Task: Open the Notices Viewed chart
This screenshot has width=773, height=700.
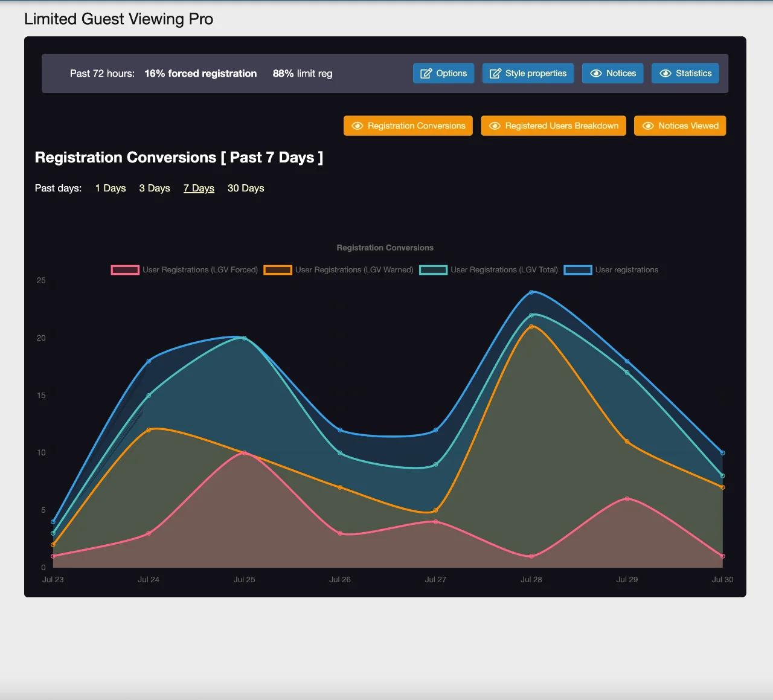Action: [x=688, y=126]
